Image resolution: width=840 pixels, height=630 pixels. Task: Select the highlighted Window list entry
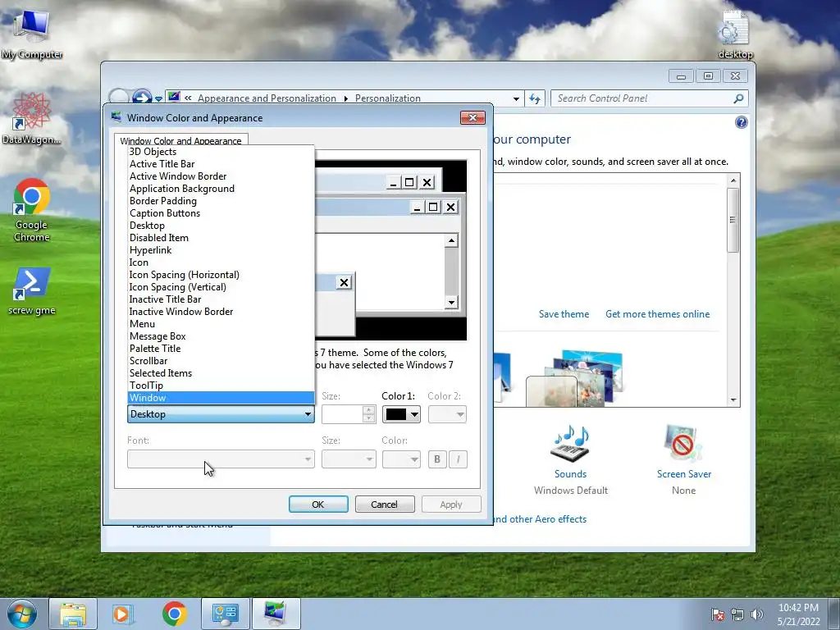click(221, 398)
